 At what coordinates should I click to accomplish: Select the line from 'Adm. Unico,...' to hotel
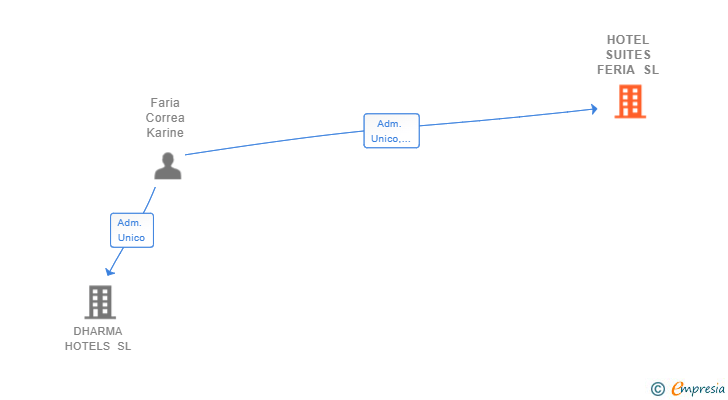(x=505, y=118)
